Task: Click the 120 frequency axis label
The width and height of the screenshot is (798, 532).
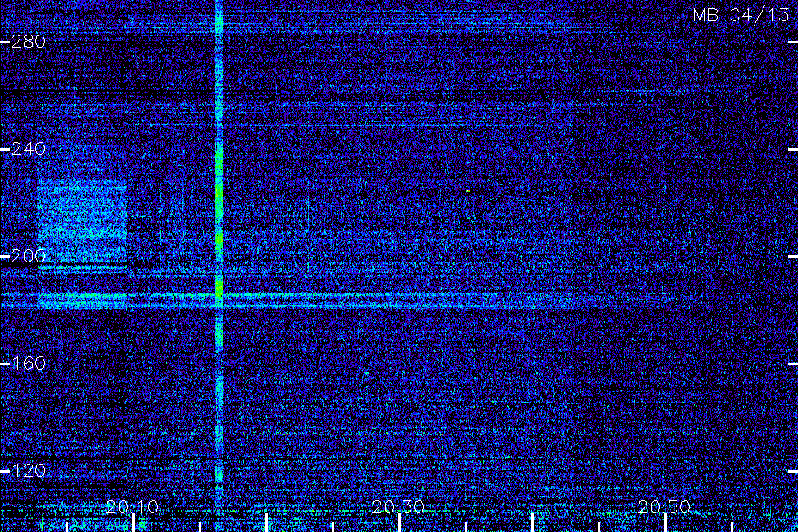Action: coord(28,471)
